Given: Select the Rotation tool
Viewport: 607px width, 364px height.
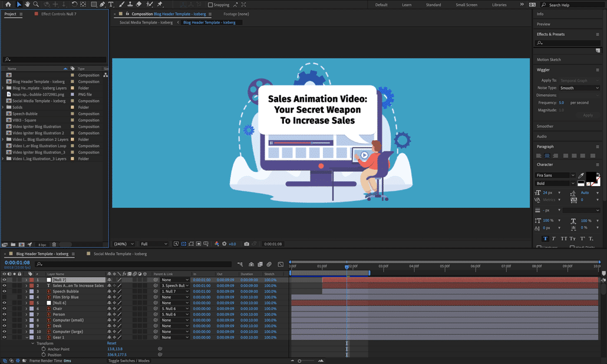Looking at the screenshot, I should [74, 5].
